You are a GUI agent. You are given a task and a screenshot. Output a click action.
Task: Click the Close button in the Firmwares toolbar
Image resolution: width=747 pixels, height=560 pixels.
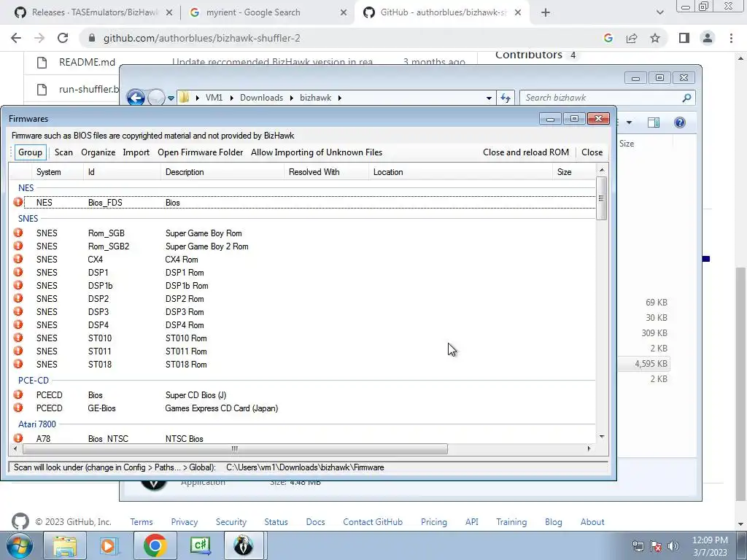592,152
